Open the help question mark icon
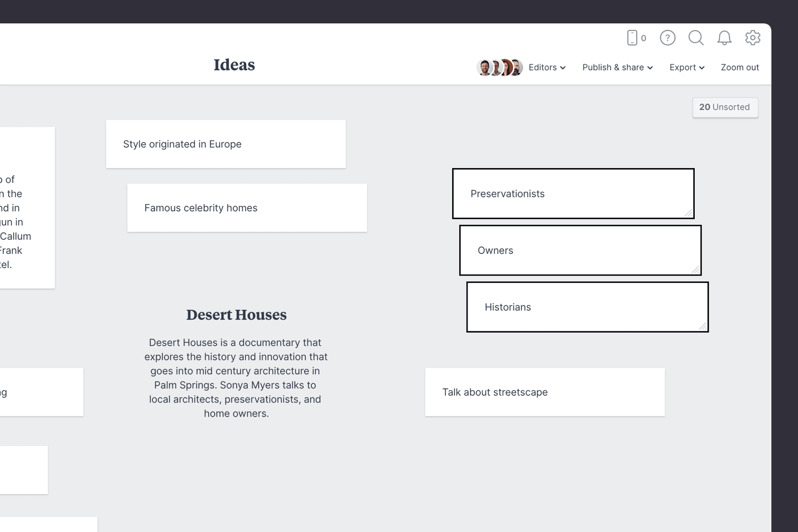 668,38
